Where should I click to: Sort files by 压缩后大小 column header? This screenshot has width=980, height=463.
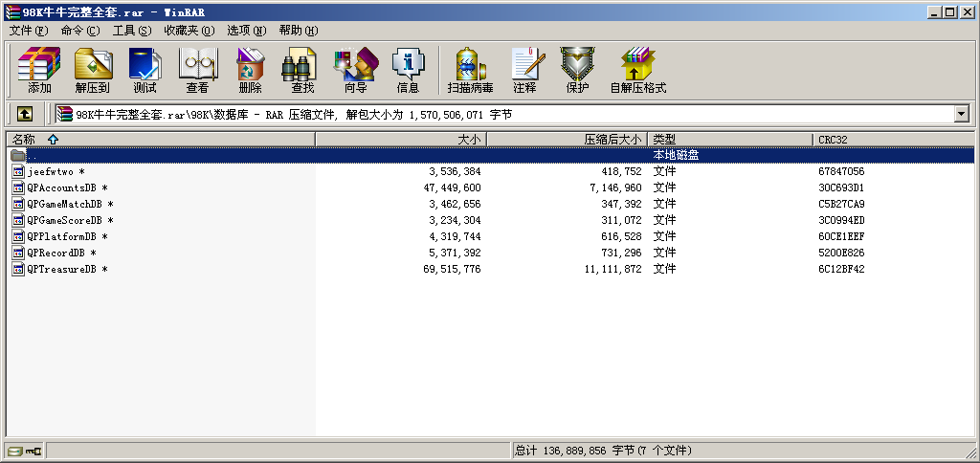612,140
